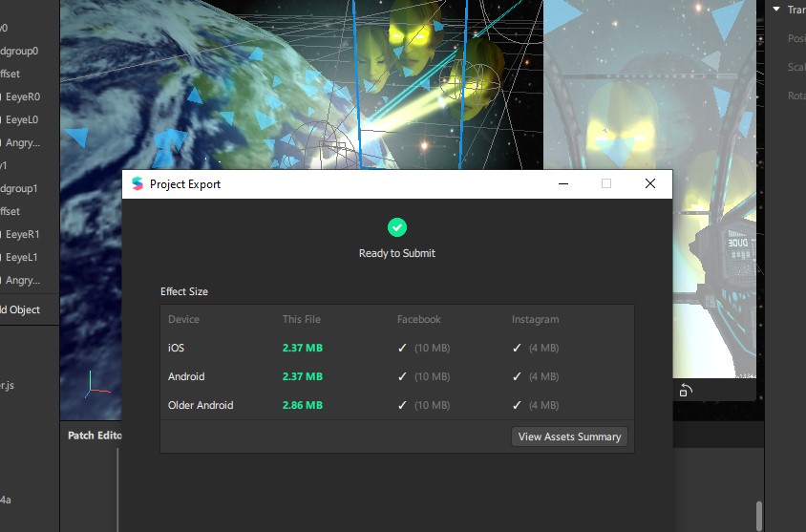Select EeyeL1 in the scene tree
Viewport: 806px width, 532px height.
[x=22, y=257]
